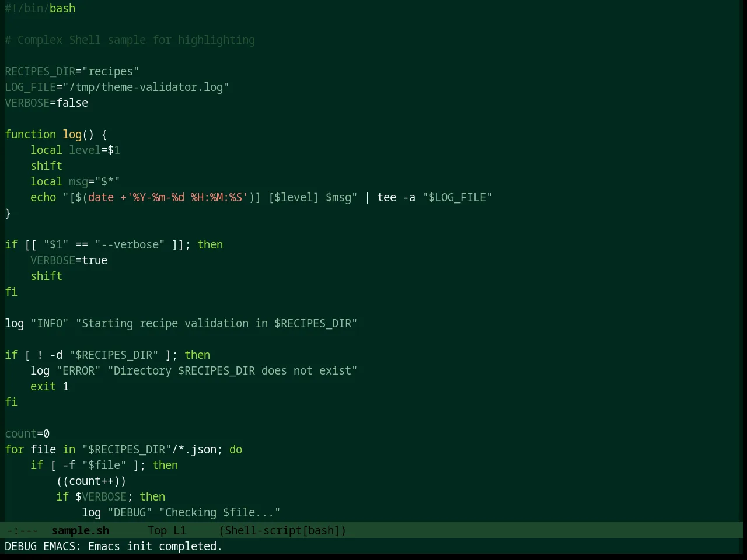Click 'local level=$1' line
Viewport: 747px width, 560px height.
coord(75,150)
